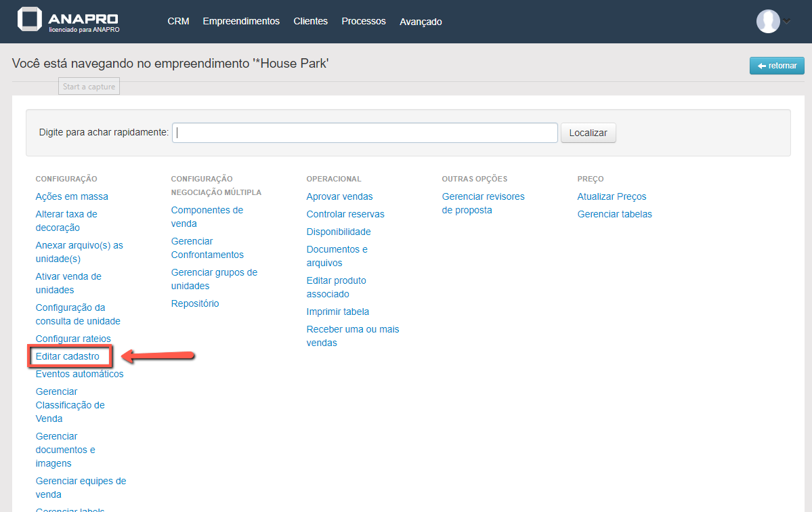The image size is (812, 512).
Task: Click the ANAPRO logo
Action: point(69,21)
